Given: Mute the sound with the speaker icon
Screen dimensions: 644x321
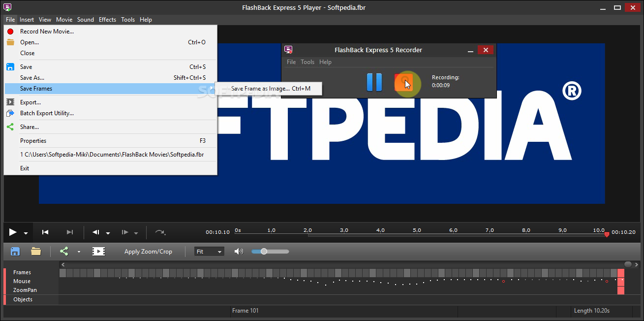Looking at the screenshot, I should 239,252.
